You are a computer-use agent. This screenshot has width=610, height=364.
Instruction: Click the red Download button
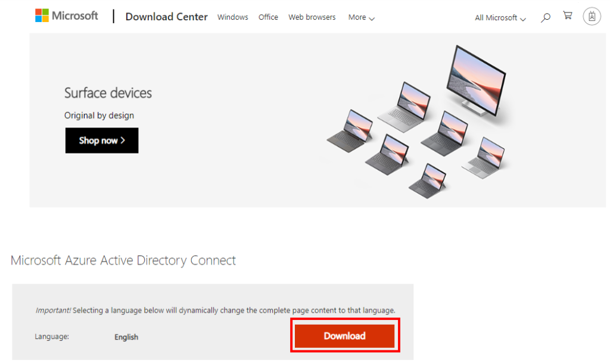click(345, 336)
